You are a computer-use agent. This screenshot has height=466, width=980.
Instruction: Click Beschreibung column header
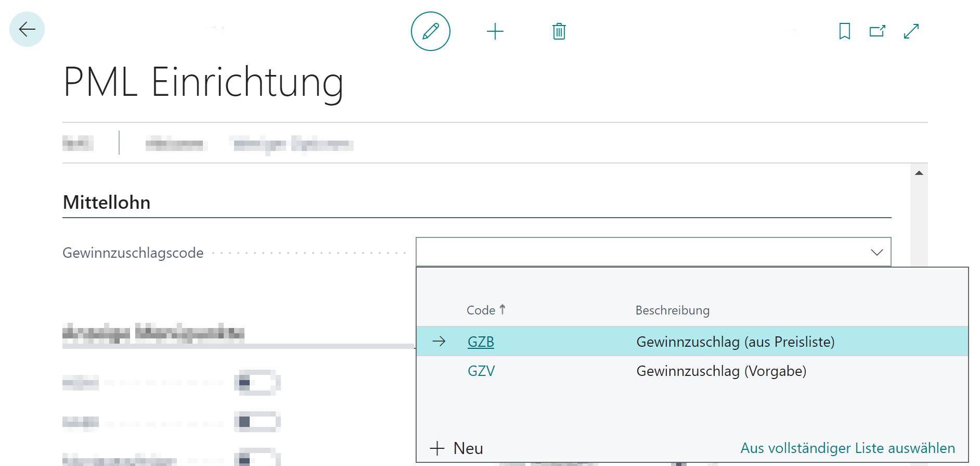coord(673,310)
